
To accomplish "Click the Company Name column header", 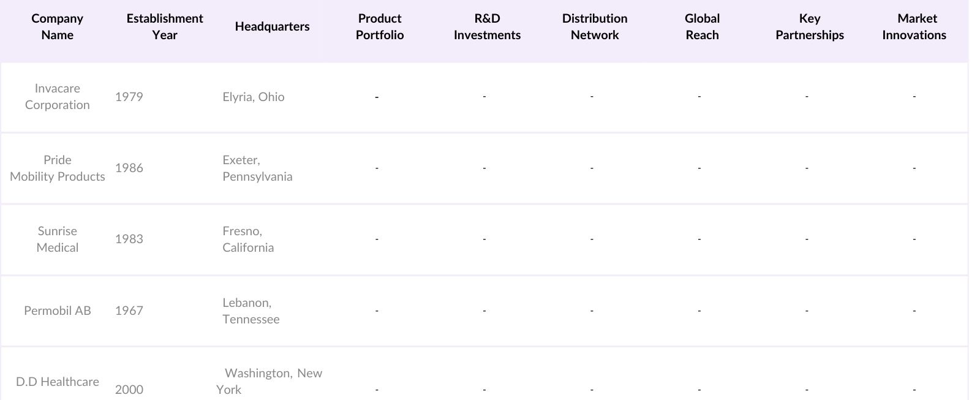I will pyautogui.click(x=57, y=27).
